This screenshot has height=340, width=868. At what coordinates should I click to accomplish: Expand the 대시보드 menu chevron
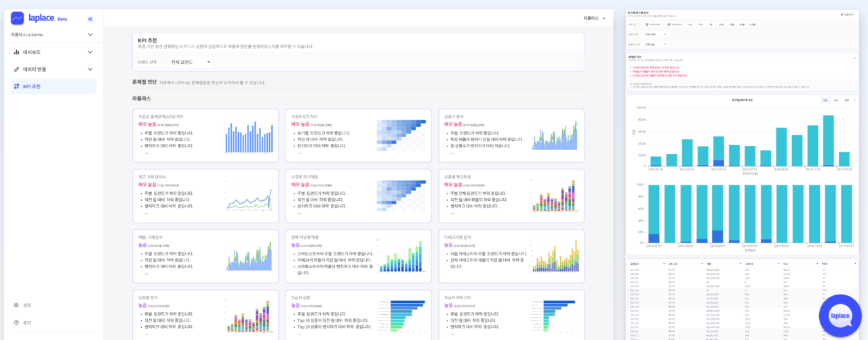coord(90,52)
